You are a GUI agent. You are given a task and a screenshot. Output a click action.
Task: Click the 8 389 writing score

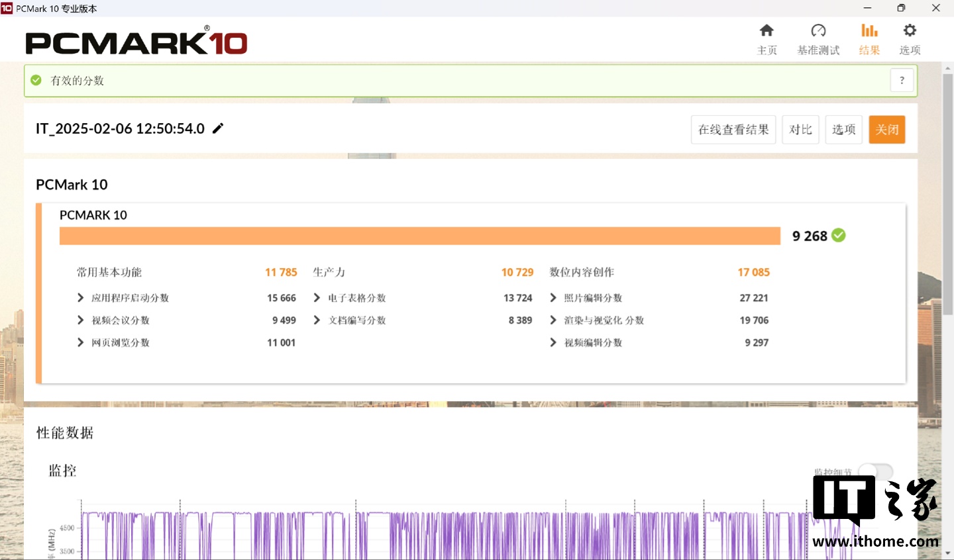click(521, 320)
